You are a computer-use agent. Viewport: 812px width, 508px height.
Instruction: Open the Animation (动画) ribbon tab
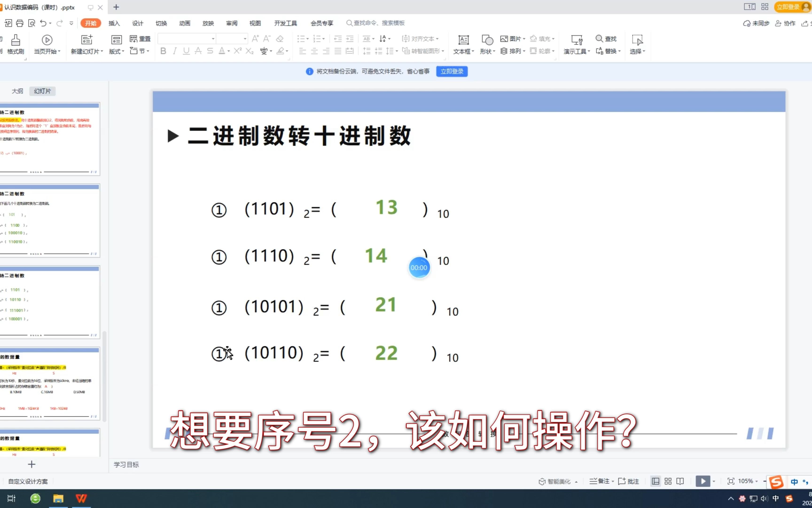(184, 23)
